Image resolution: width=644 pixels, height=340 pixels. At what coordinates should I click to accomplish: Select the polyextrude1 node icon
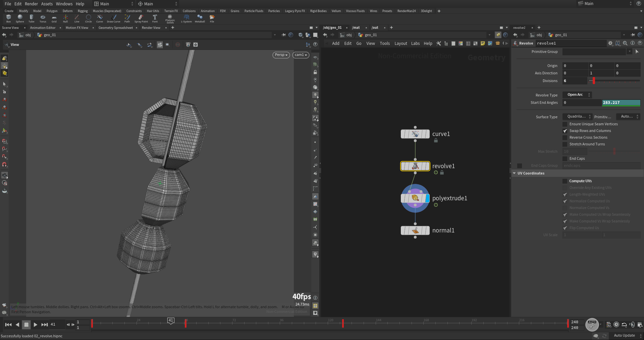pos(415,198)
